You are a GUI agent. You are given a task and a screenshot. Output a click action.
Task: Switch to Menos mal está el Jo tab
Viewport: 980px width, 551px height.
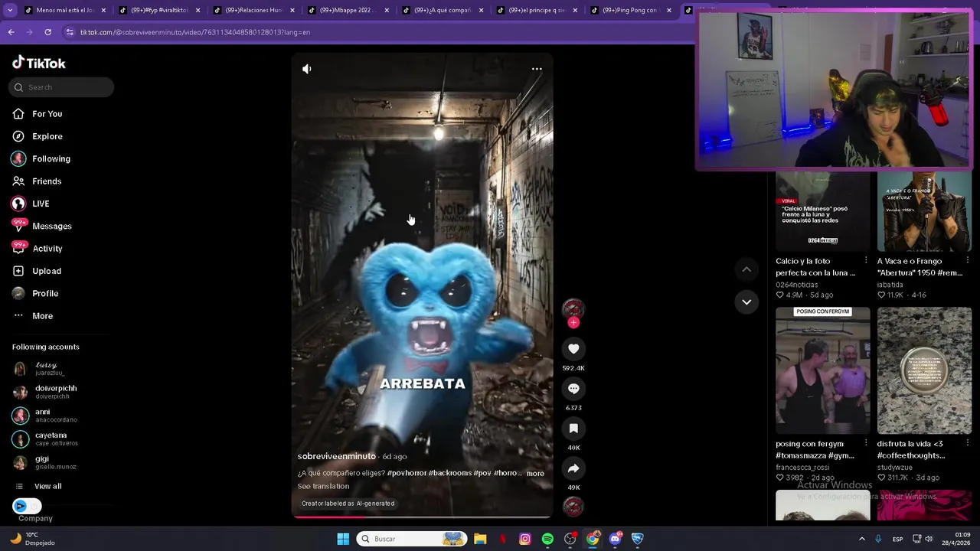(x=65, y=10)
